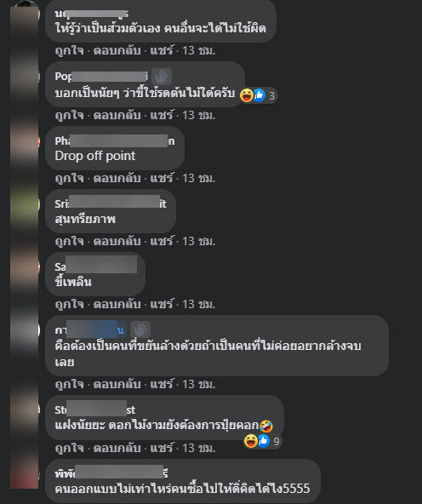Open commenter name starting with 'Pha'
Image resolution: width=422 pixels, height=504 pixels.
point(115,141)
